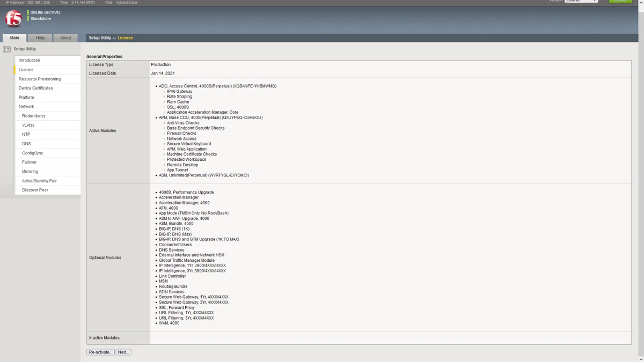Screen dimensions: 644x362
Task: Click the Re-activate button
Action: click(x=100, y=352)
